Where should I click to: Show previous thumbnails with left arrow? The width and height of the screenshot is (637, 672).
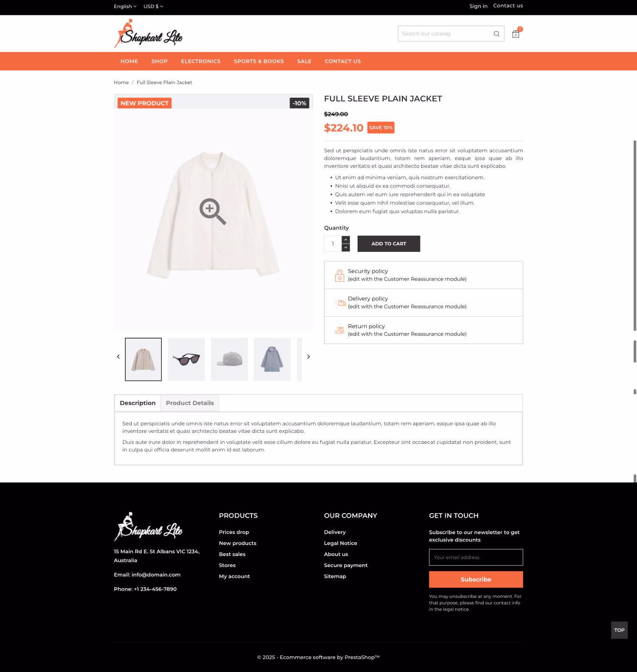pos(118,357)
